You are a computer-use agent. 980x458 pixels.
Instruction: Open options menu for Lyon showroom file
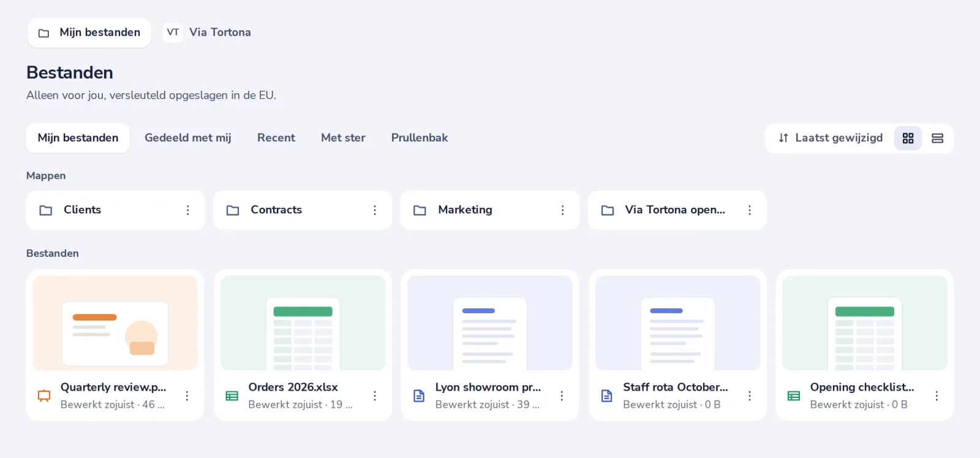(562, 396)
